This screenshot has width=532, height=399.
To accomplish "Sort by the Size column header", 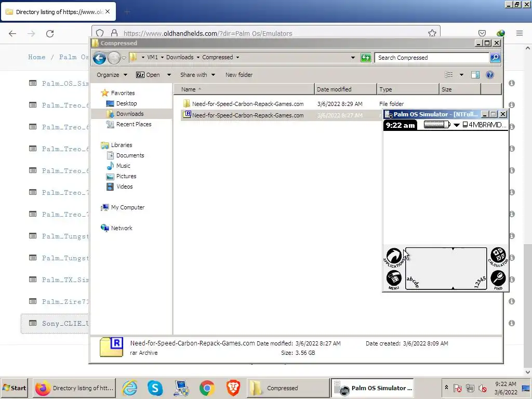I will [x=460, y=89].
